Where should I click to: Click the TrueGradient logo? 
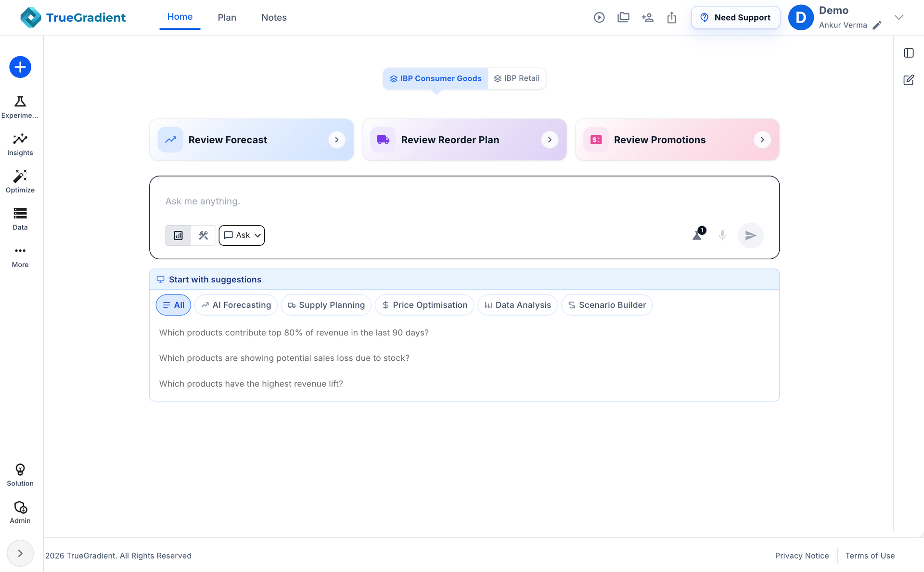pyautogui.click(x=73, y=17)
